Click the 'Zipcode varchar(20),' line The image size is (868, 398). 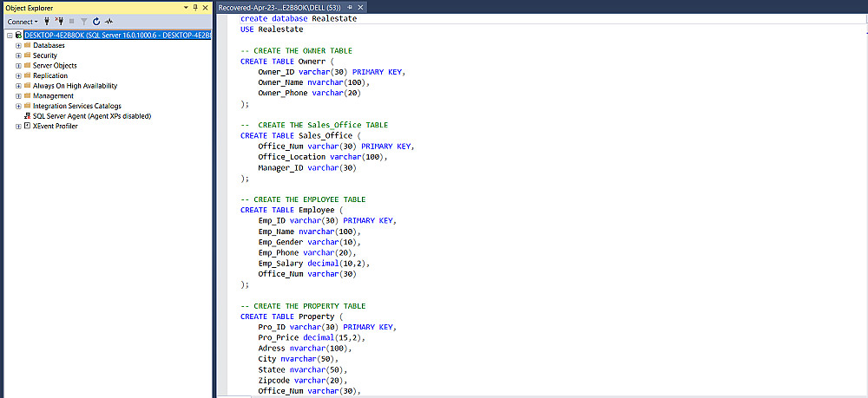[303, 381]
